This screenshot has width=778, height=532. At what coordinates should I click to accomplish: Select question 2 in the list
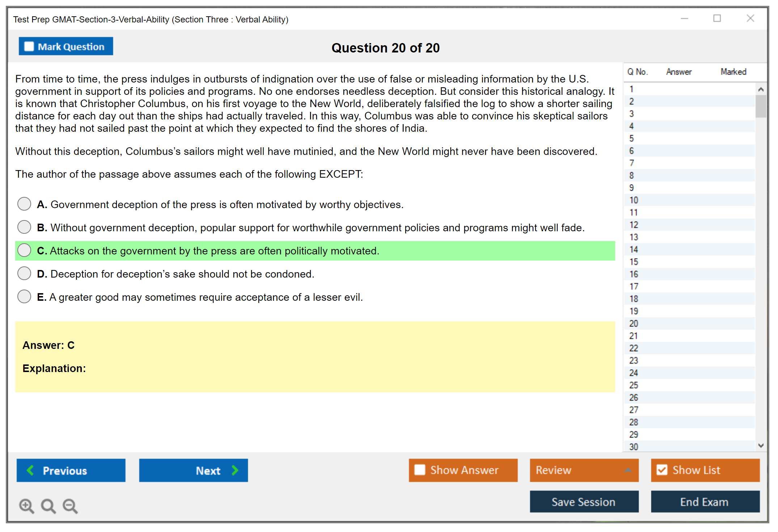(x=690, y=101)
